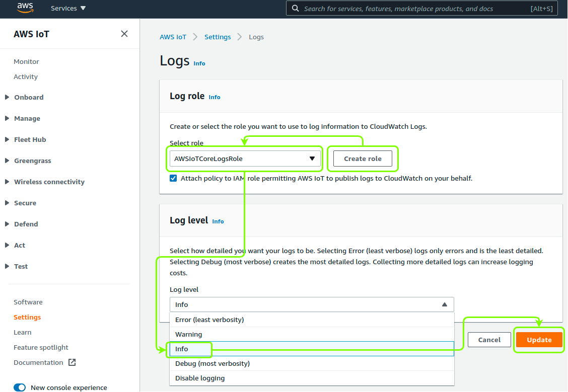This screenshot has width=568, height=392.
Task: Expand the Secure section
Action: tap(25, 203)
